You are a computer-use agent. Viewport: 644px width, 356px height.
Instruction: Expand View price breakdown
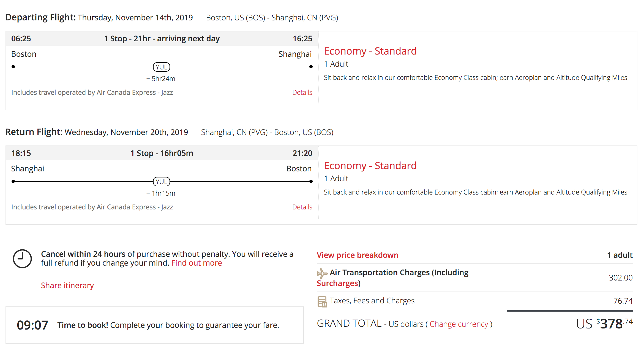coord(357,255)
